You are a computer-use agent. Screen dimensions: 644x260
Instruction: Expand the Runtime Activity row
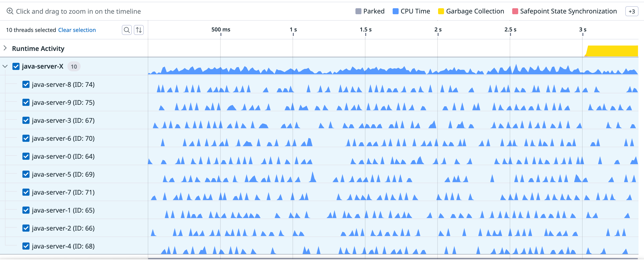point(5,48)
